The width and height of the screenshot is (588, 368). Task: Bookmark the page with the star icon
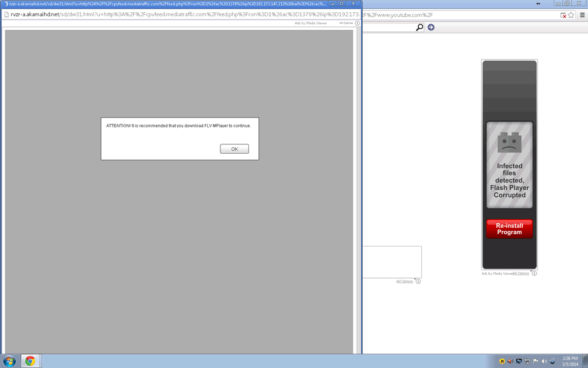point(571,15)
